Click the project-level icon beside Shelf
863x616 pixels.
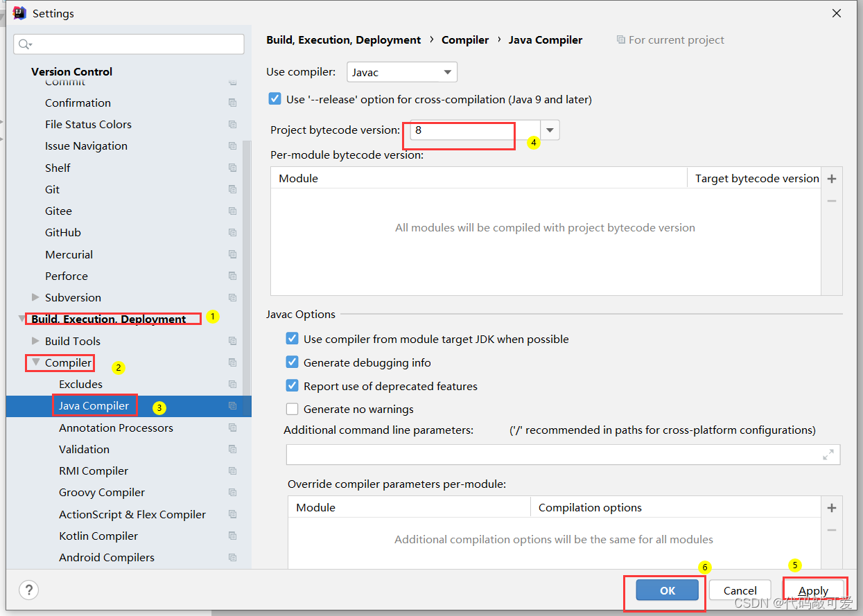pos(232,168)
